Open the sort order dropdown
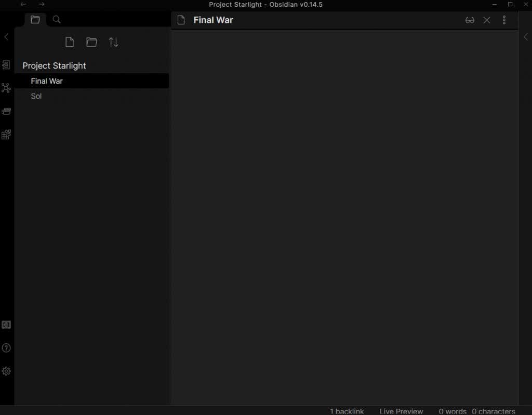The width and height of the screenshot is (532, 415). [113, 43]
